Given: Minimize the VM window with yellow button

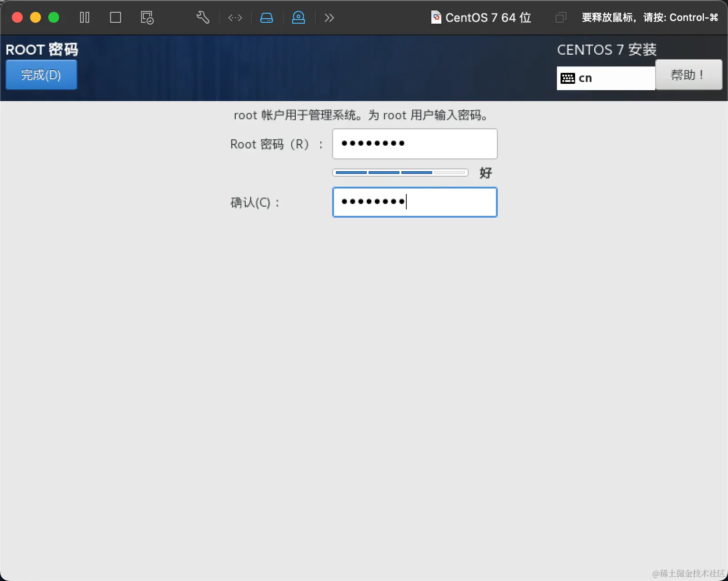Looking at the screenshot, I should 35,17.
